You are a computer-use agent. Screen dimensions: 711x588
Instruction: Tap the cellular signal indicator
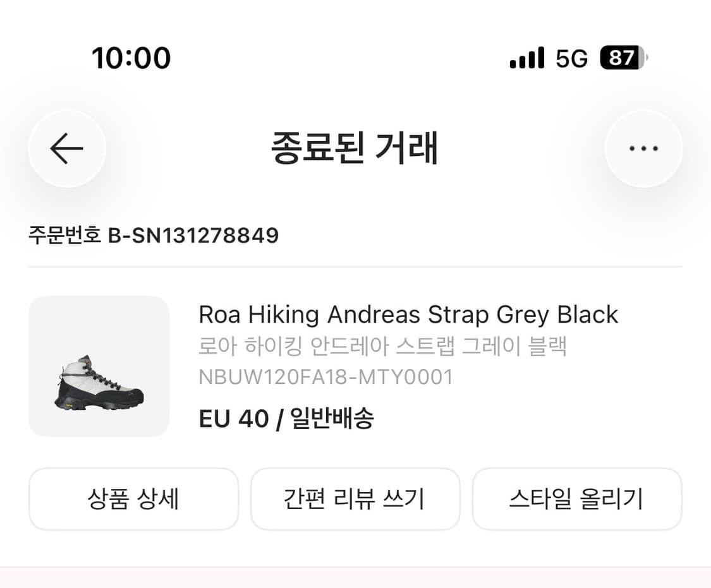tap(528, 57)
